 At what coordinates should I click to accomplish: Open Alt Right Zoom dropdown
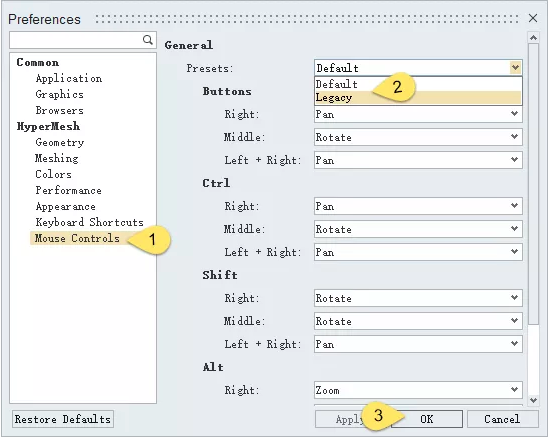[x=418, y=390]
